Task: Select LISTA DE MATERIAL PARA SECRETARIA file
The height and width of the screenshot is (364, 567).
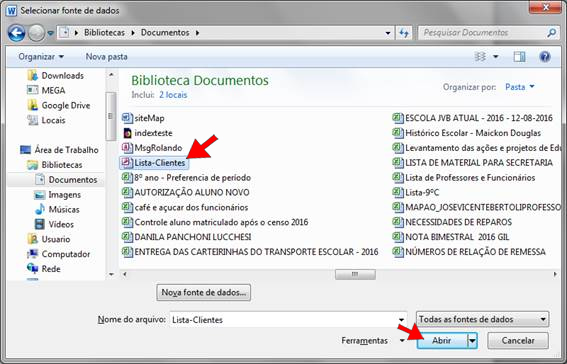Action: tap(473, 163)
